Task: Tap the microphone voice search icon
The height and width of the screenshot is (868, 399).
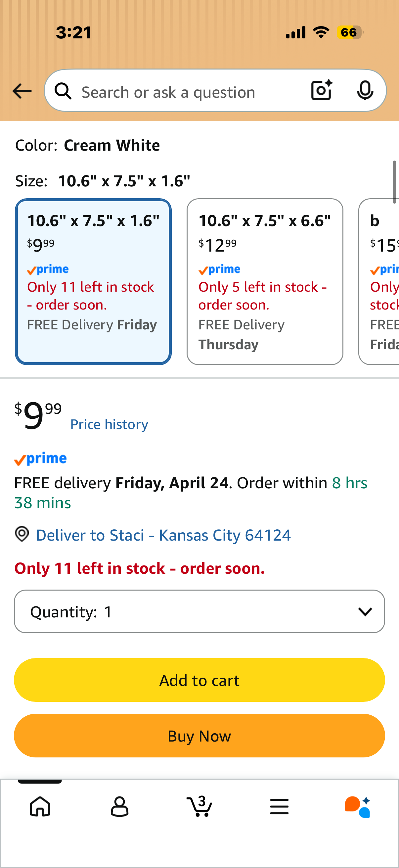Action: pyautogui.click(x=365, y=91)
